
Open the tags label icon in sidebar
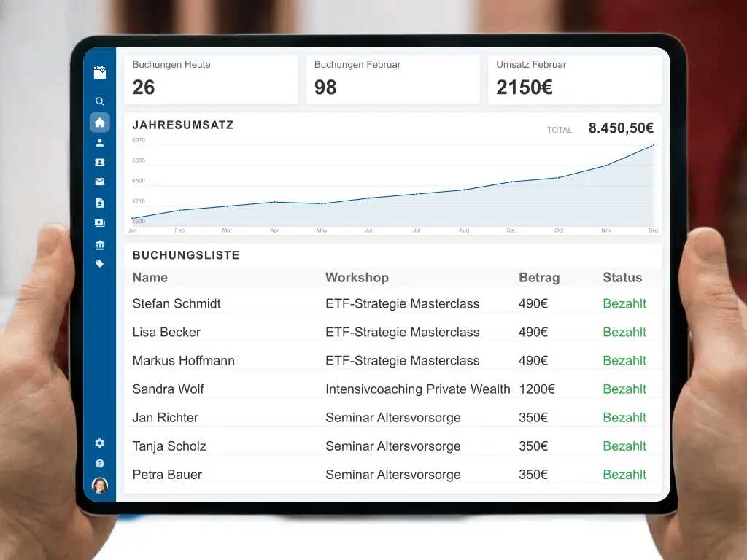pyautogui.click(x=100, y=263)
